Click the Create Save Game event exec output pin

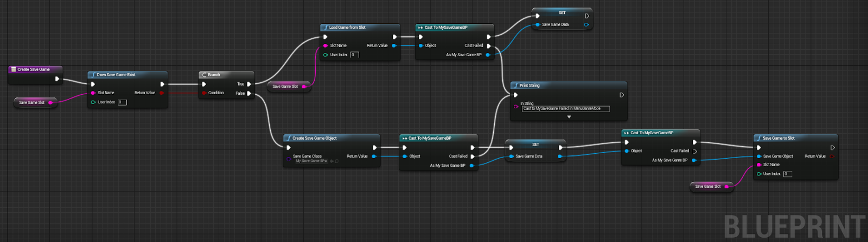click(58, 79)
